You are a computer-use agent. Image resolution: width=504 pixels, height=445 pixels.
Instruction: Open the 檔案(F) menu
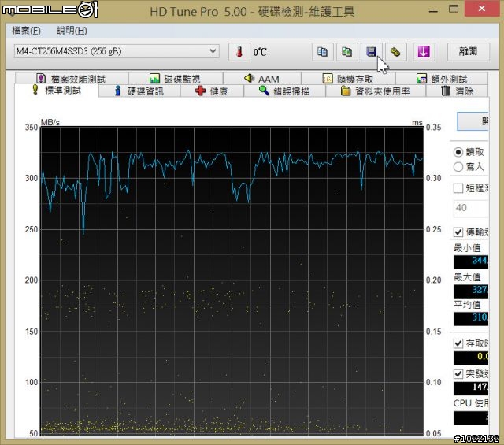(x=26, y=31)
